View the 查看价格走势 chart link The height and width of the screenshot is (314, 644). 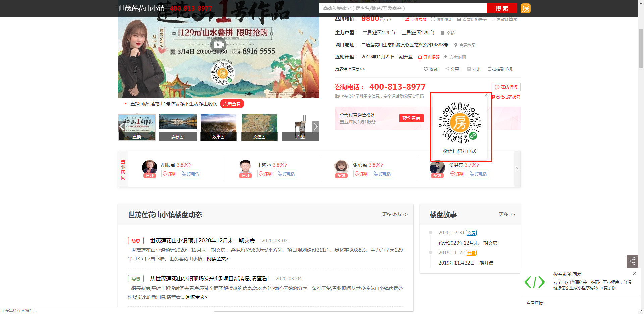pos(472,19)
